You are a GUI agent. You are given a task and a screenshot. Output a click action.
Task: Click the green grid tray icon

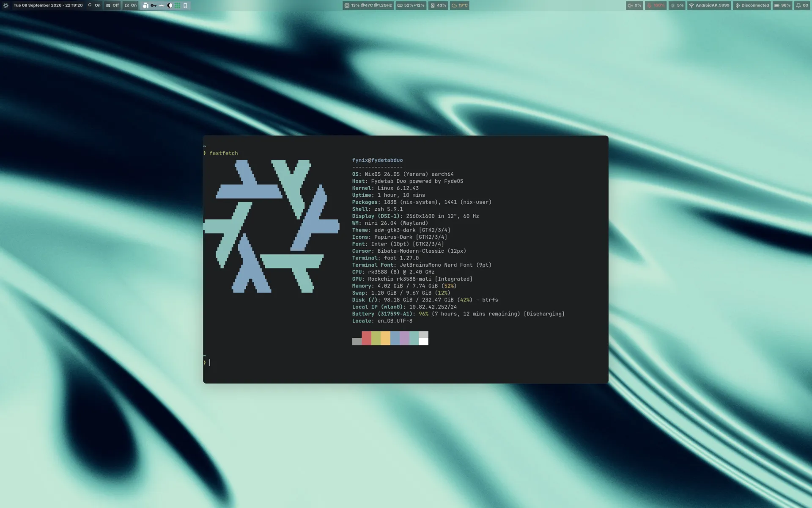pyautogui.click(x=178, y=6)
